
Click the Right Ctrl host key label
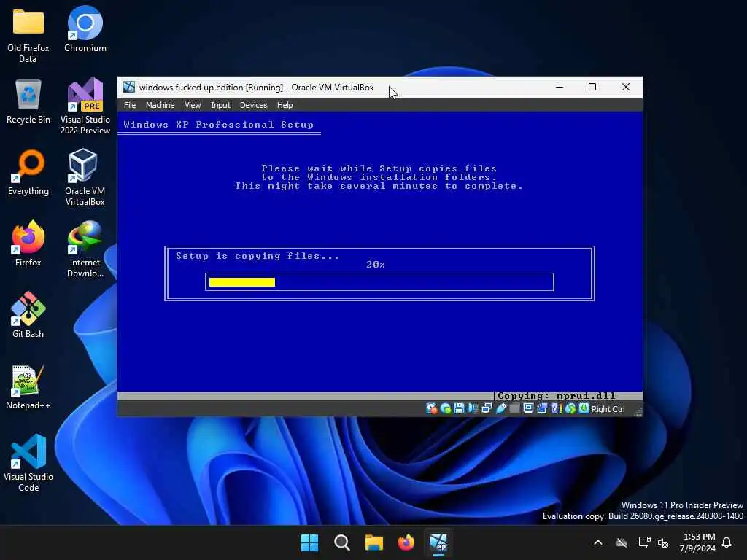[608, 409]
